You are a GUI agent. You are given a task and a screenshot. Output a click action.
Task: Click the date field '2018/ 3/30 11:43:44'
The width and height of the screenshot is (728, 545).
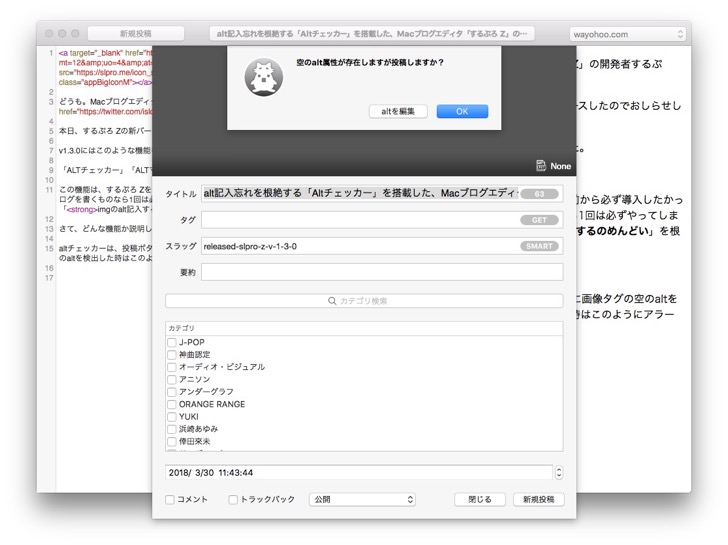(358, 473)
